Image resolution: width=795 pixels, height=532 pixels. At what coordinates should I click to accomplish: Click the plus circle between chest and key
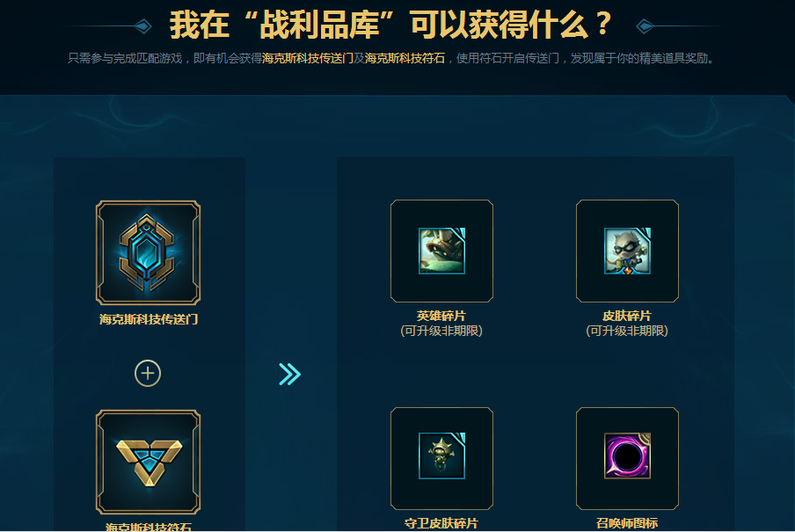pyautogui.click(x=148, y=373)
